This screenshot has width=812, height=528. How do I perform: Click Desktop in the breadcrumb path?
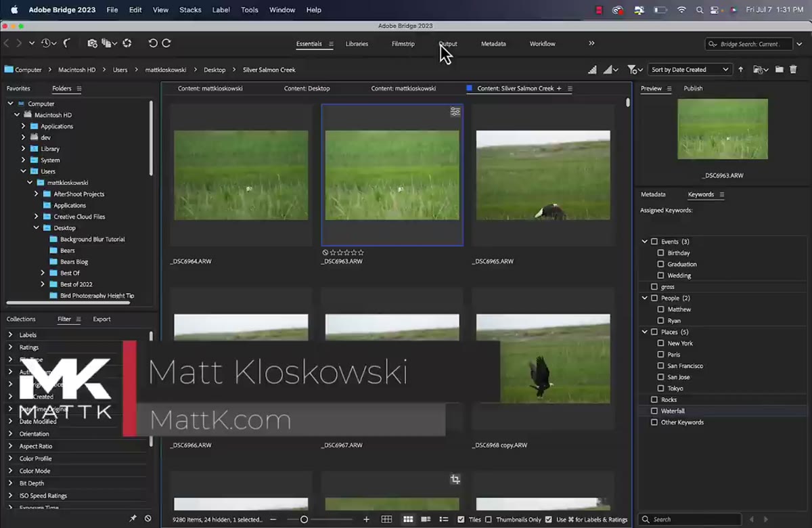(x=215, y=70)
